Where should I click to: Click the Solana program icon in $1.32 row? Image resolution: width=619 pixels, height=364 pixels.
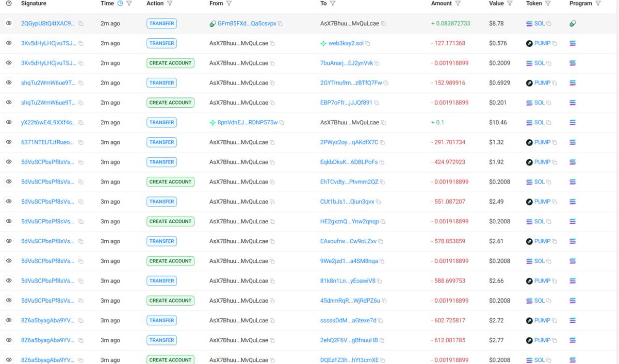click(573, 142)
